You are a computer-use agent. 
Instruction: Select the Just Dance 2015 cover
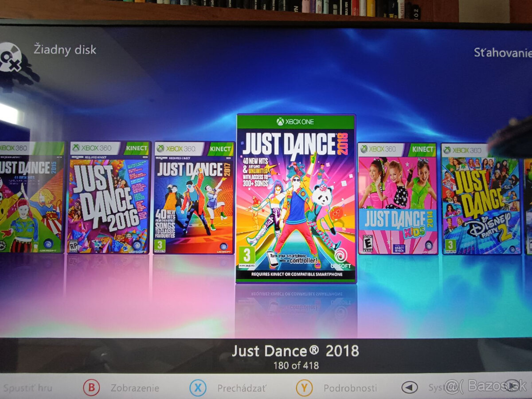[x=31, y=197]
